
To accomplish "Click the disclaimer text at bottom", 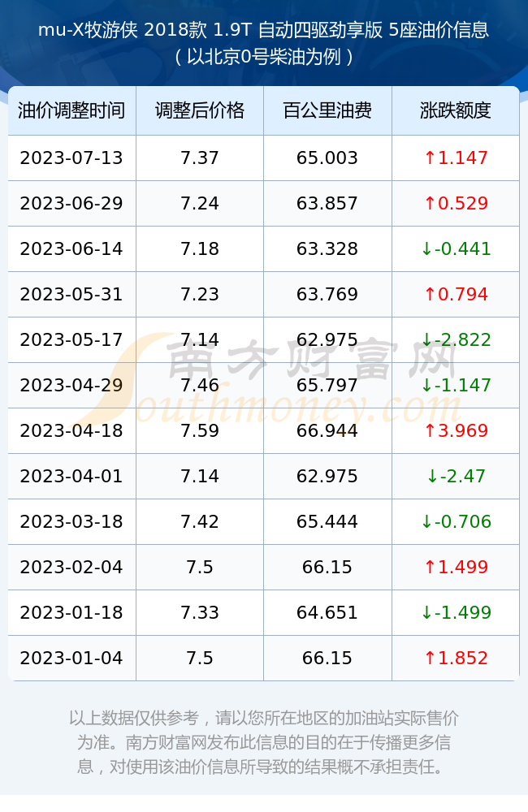I will point(264,742).
